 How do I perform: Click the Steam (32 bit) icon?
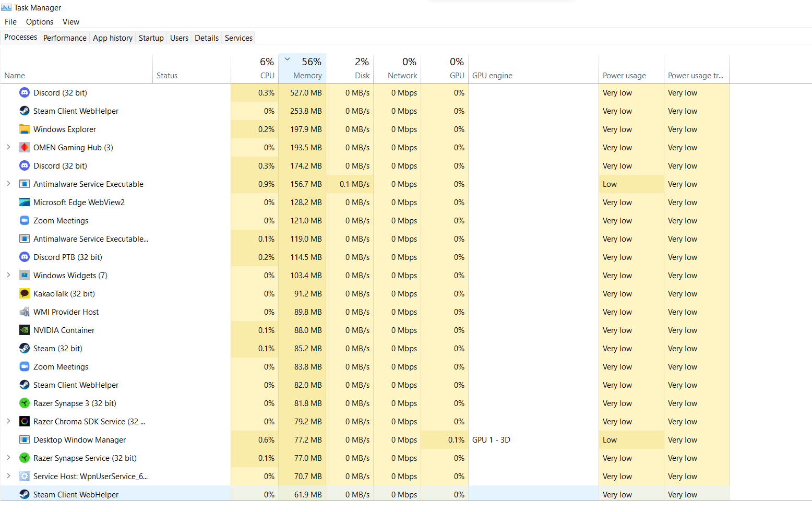(x=25, y=348)
